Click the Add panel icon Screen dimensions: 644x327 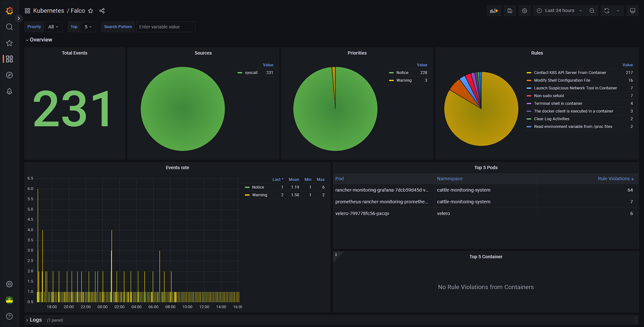coord(494,11)
